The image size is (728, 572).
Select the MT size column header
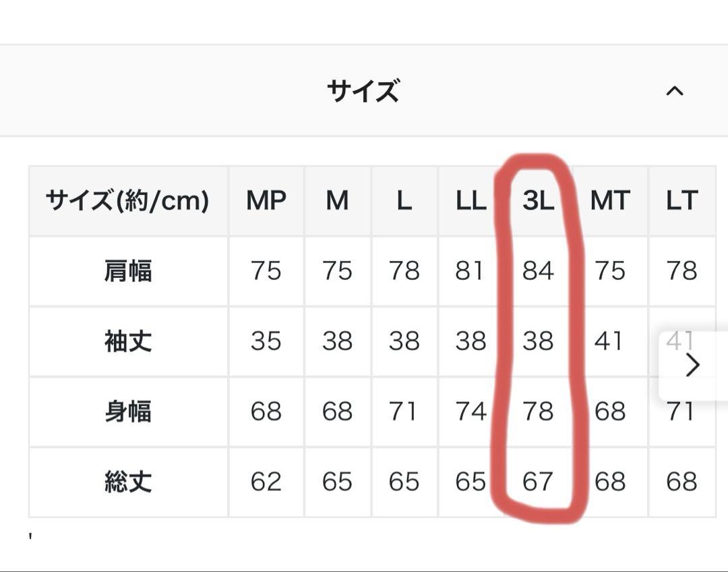click(610, 201)
